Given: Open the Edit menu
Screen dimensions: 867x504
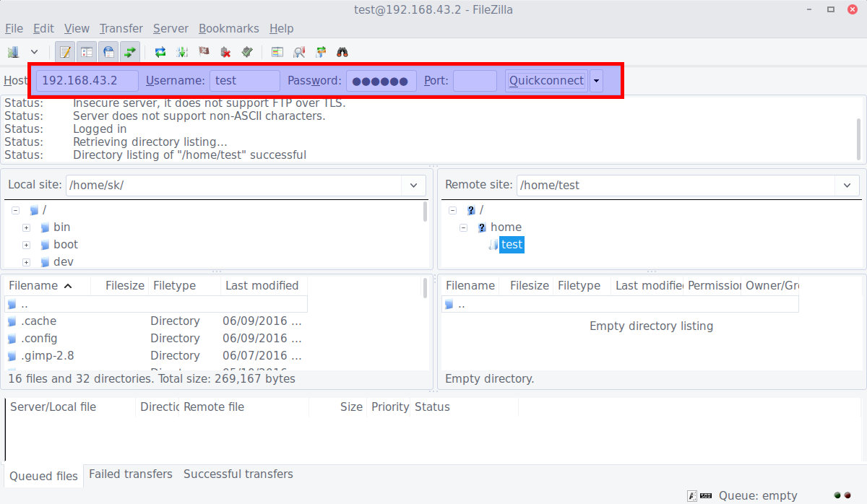Looking at the screenshot, I should click(43, 29).
